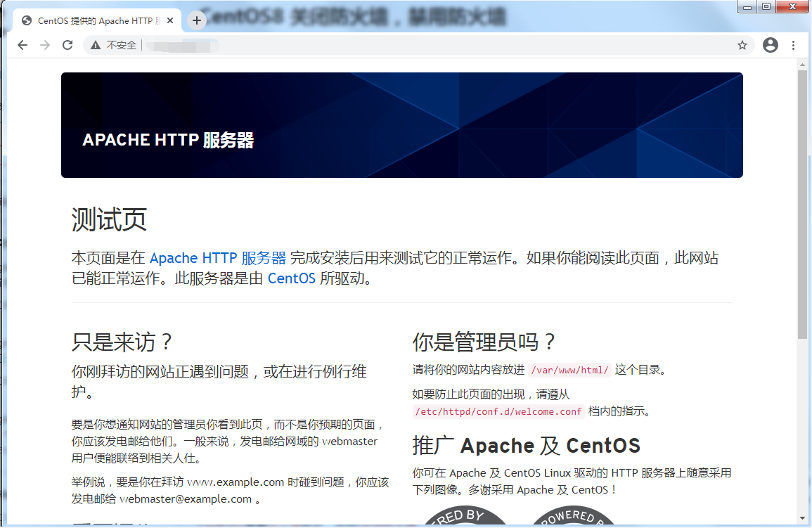Click the 不安全 security label

[121, 45]
